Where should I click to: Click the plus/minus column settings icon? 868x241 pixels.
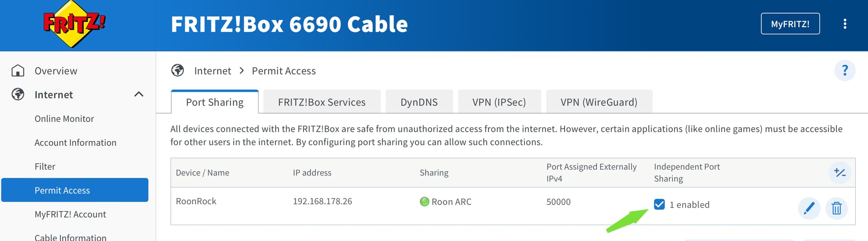pos(840,173)
